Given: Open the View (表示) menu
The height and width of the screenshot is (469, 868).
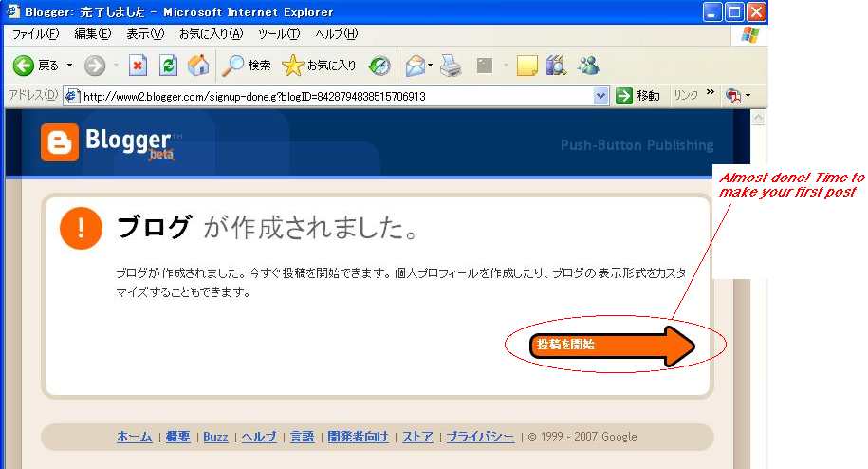Looking at the screenshot, I should (x=145, y=34).
